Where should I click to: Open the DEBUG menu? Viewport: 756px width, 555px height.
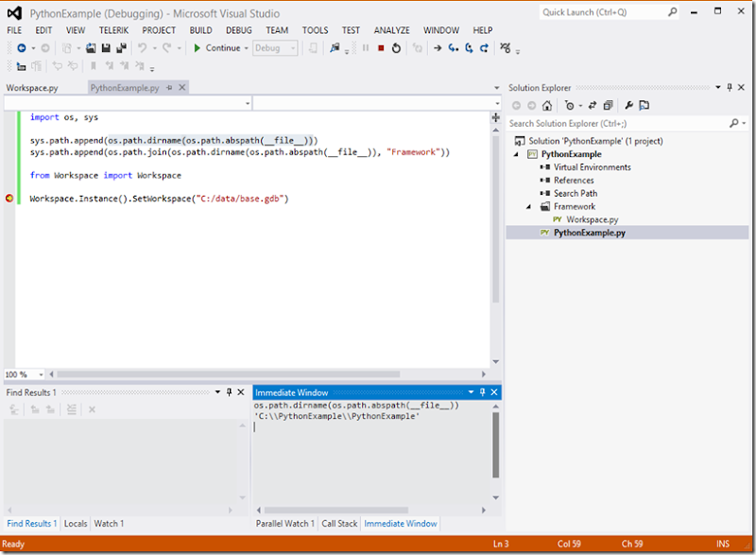(x=239, y=30)
